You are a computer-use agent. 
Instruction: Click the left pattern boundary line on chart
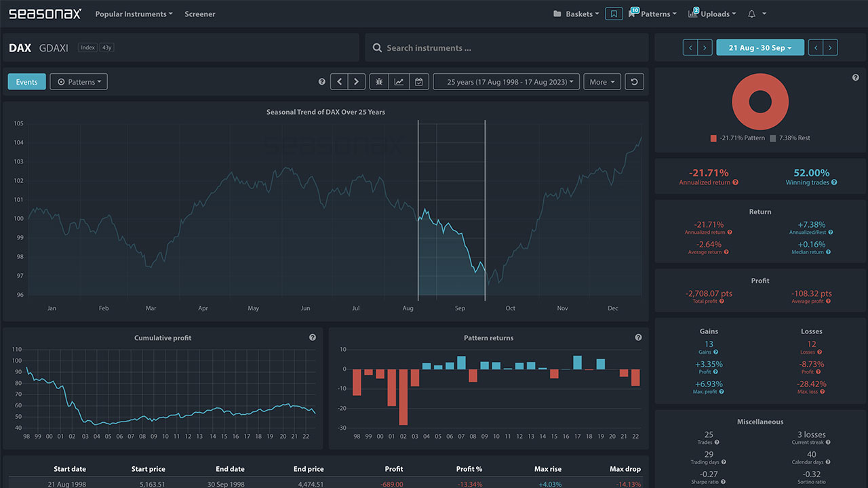418,210
